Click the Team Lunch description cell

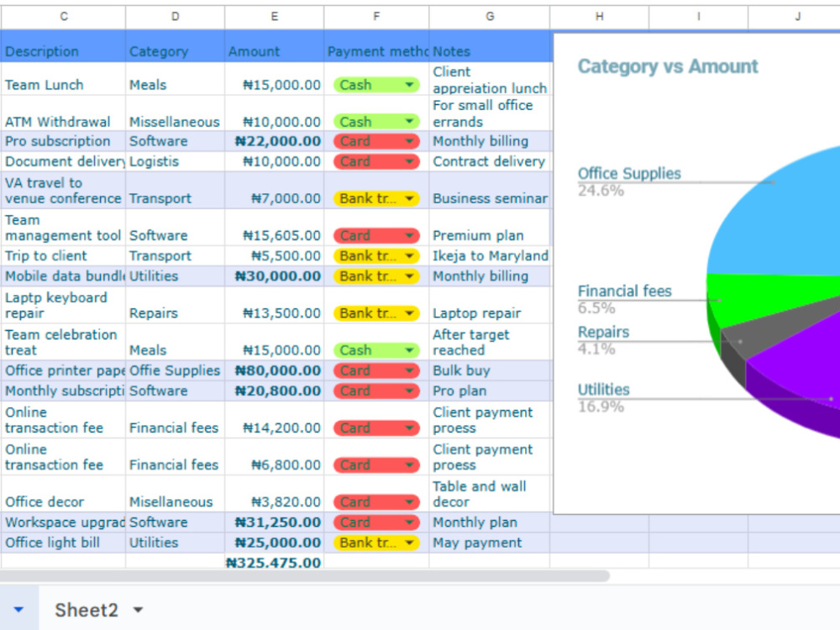click(63, 79)
